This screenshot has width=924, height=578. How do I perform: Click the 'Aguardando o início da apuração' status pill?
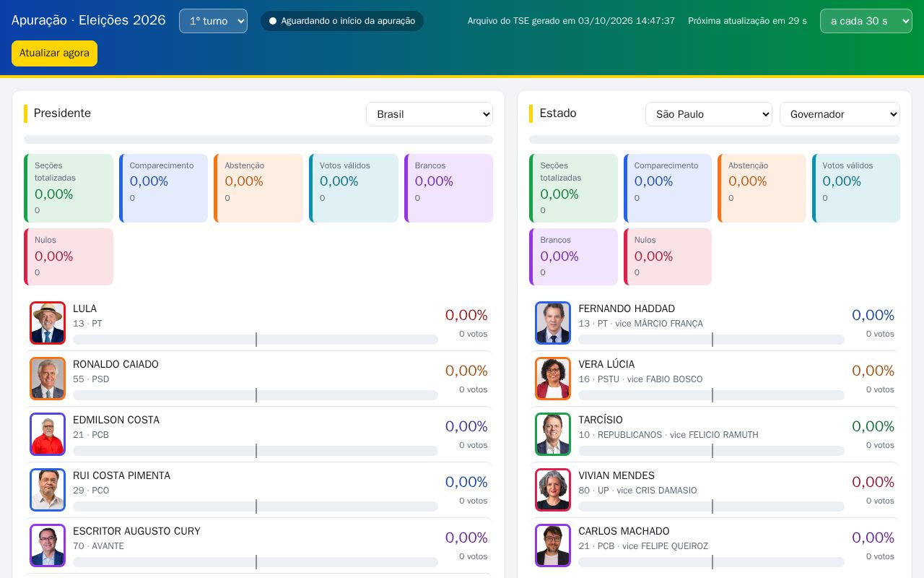(342, 21)
